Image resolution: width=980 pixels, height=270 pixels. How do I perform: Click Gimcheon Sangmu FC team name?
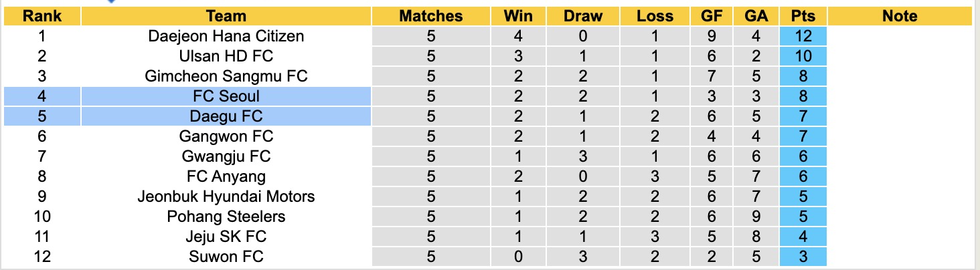226,76
